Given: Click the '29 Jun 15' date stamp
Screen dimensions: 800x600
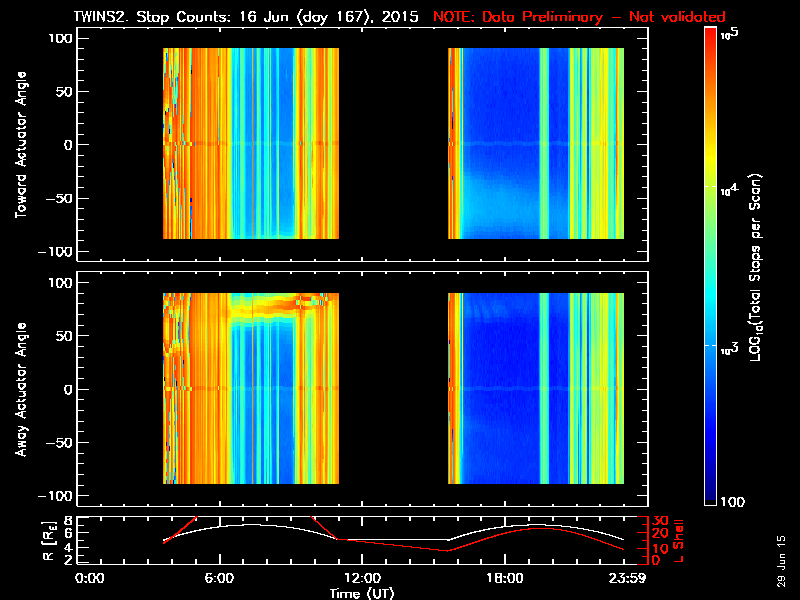Looking at the screenshot, I should click(782, 561).
